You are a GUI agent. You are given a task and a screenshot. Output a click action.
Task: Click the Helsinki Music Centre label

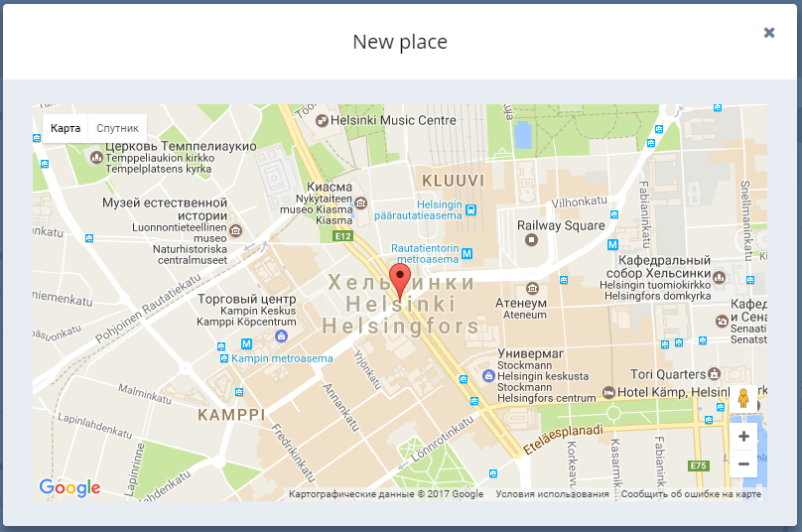point(393,121)
